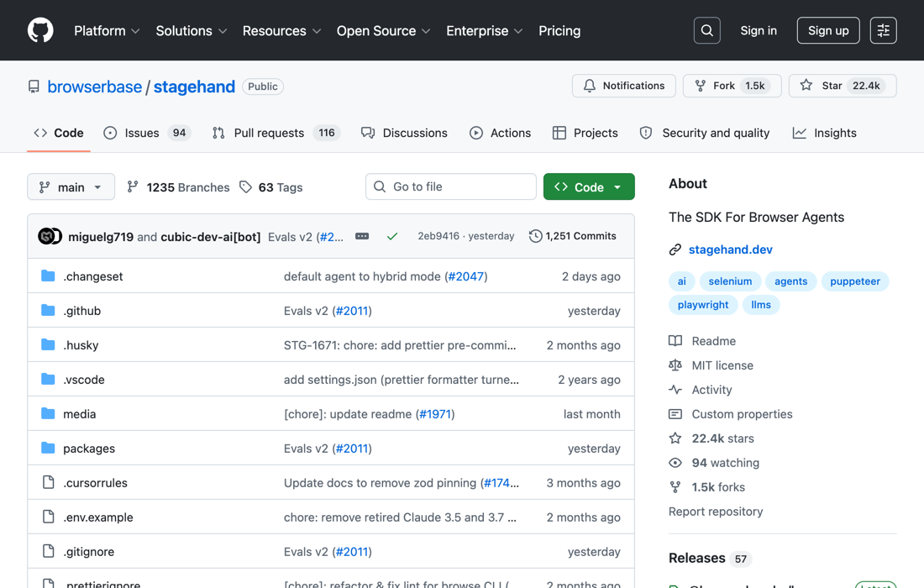Click the llms topic tag

[x=761, y=305]
